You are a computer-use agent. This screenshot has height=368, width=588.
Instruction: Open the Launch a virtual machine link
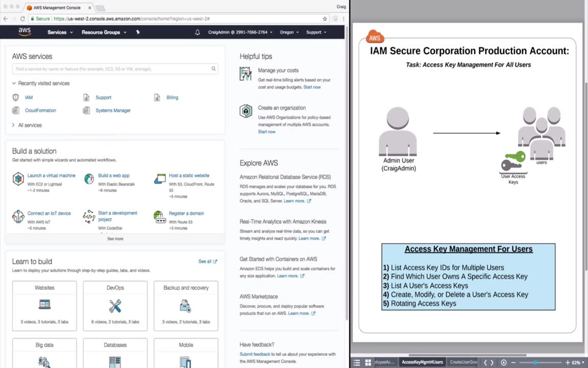[x=52, y=176]
